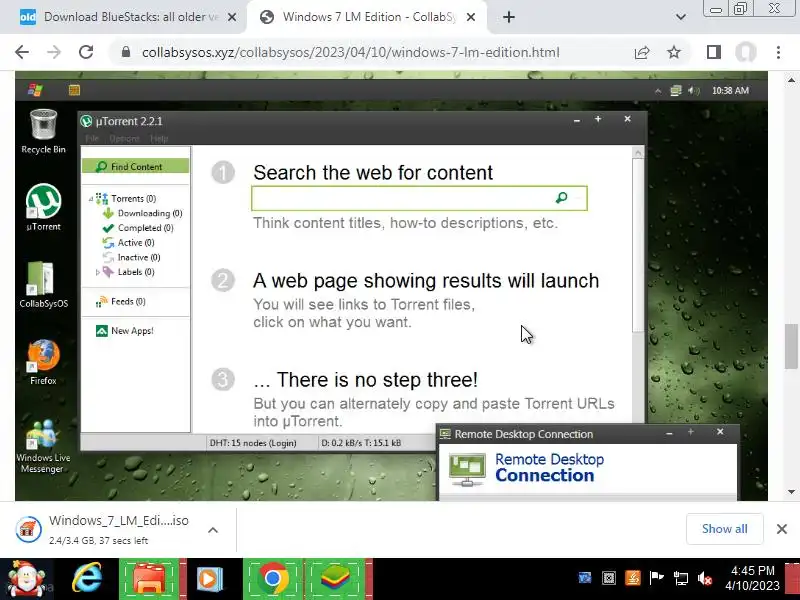The width and height of the screenshot is (800, 600).
Task: Open a new tab with the plus button
Action: pos(509,17)
